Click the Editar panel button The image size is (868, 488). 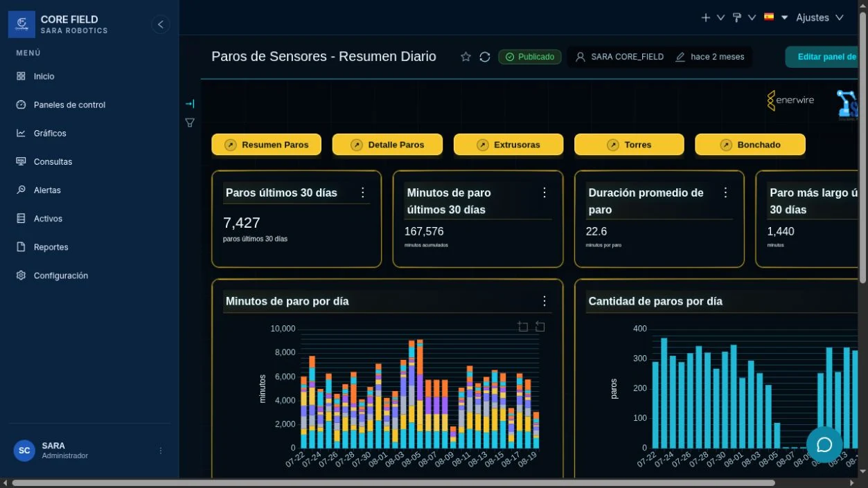coord(825,57)
